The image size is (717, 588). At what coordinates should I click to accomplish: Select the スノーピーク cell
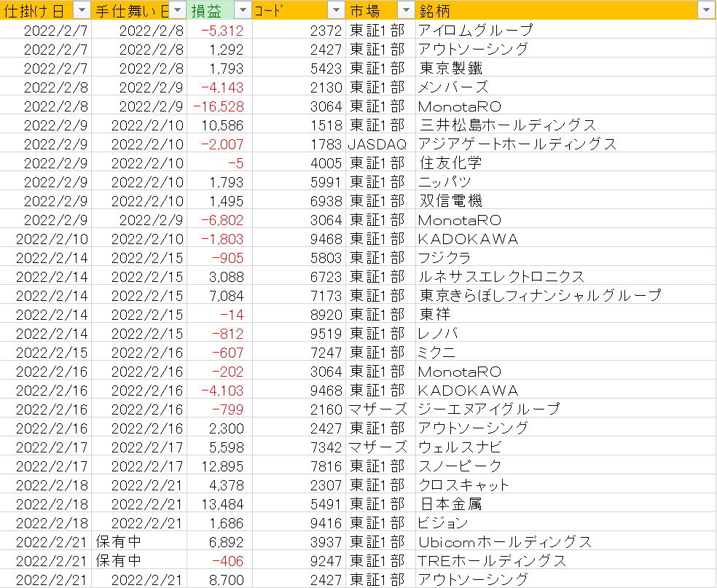pyautogui.click(x=566, y=466)
